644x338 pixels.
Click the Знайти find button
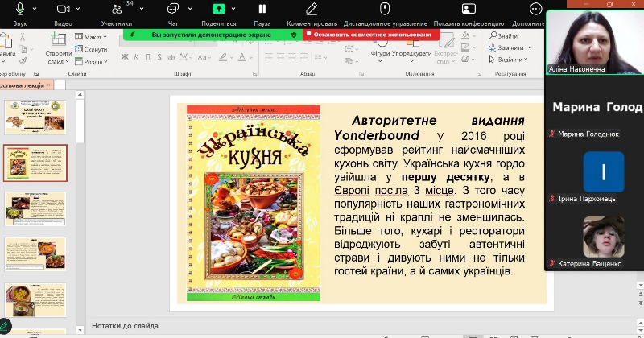coord(507,36)
